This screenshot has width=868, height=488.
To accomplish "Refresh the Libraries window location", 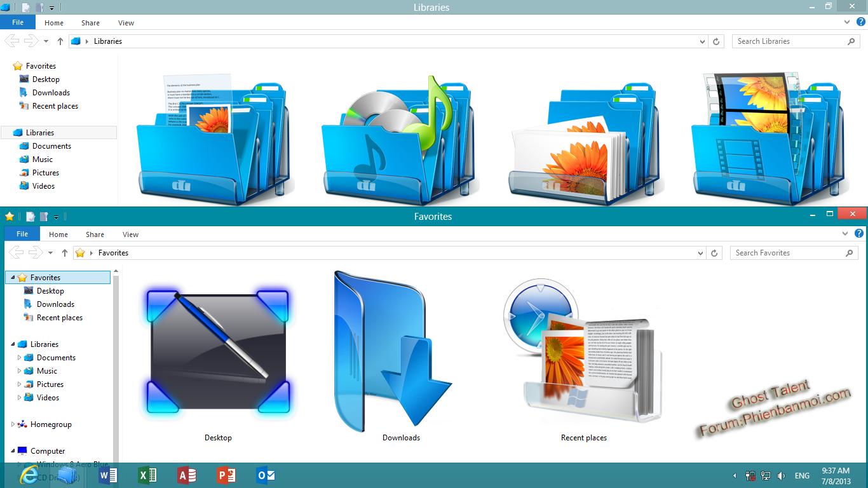I will tap(716, 41).
